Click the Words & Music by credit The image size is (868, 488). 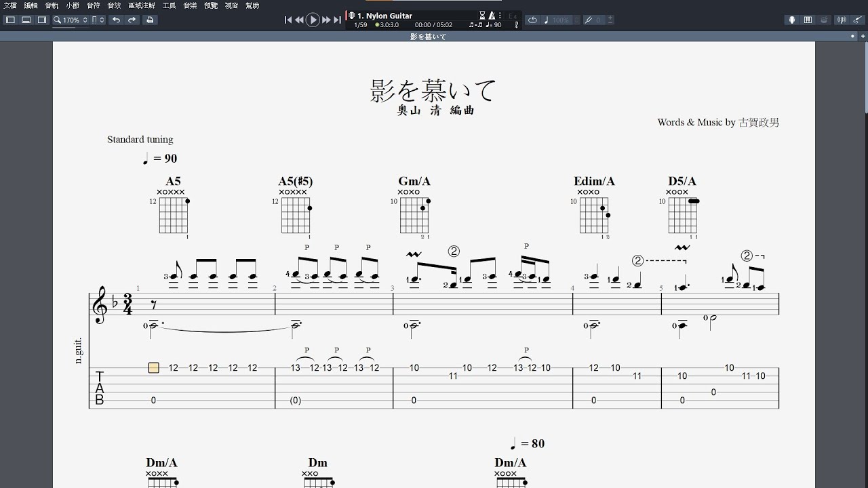718,123
